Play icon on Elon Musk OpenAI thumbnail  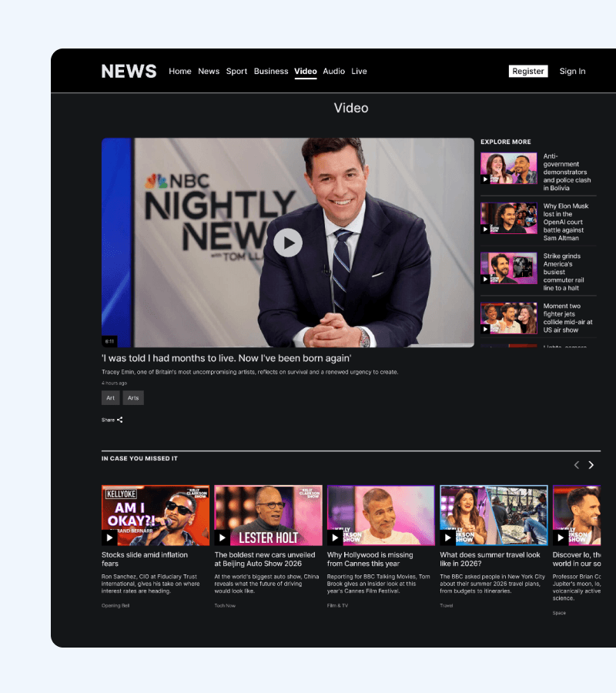coord(485,229)
